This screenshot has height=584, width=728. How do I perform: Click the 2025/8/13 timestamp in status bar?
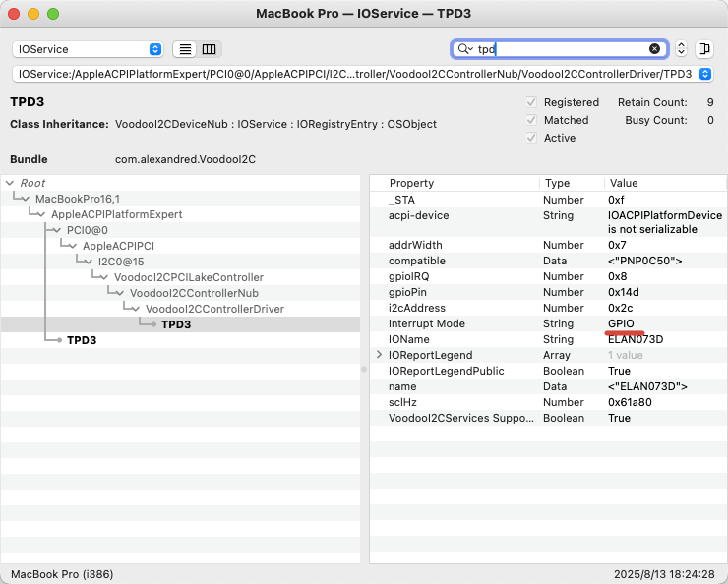click(664, 574)
